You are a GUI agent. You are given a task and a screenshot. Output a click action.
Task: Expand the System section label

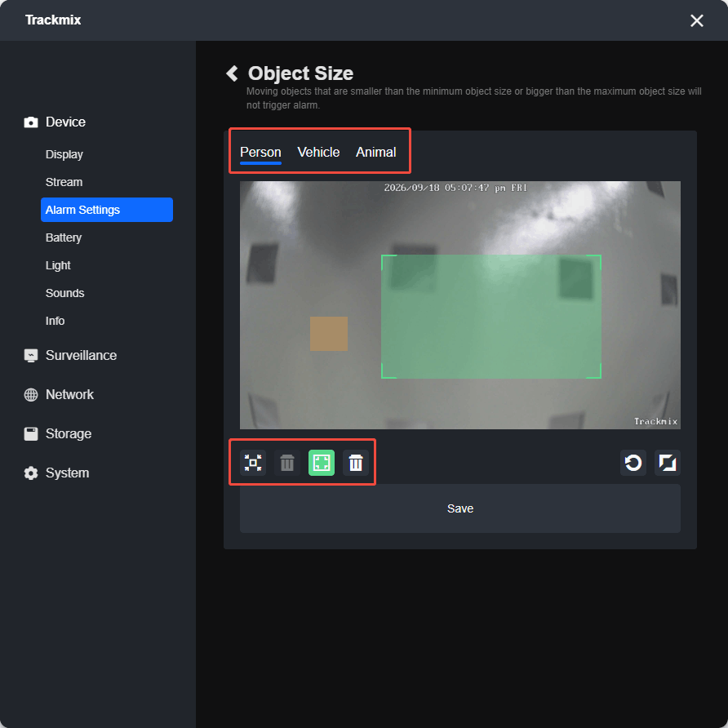[x=67, y=473]
